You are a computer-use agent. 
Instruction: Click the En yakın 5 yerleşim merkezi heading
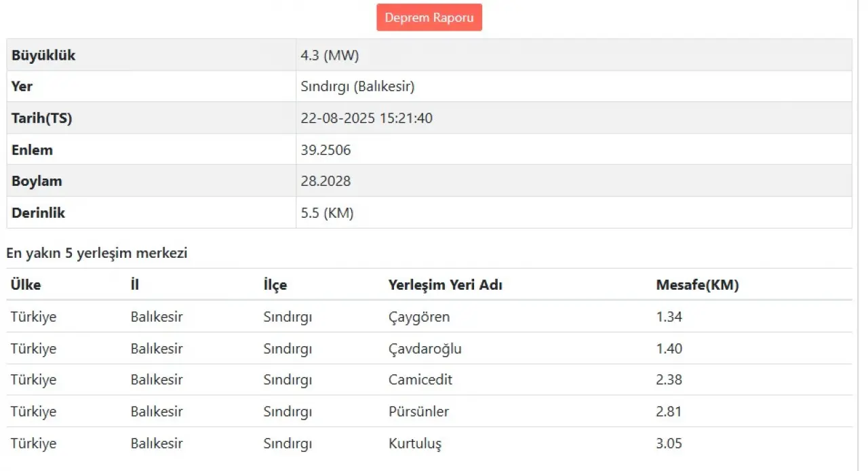pos(97,254)
